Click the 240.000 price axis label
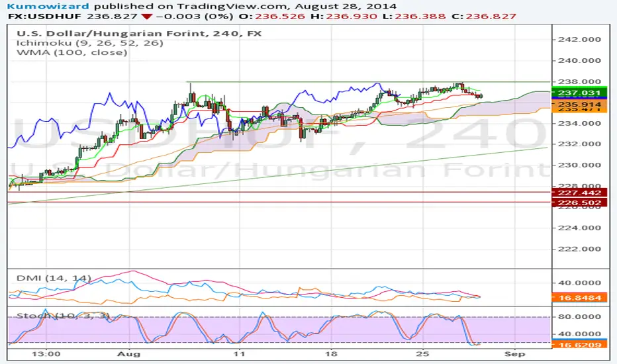Image resolution: width=617 pixels, height=364 pixels. (x=580, y=61)
